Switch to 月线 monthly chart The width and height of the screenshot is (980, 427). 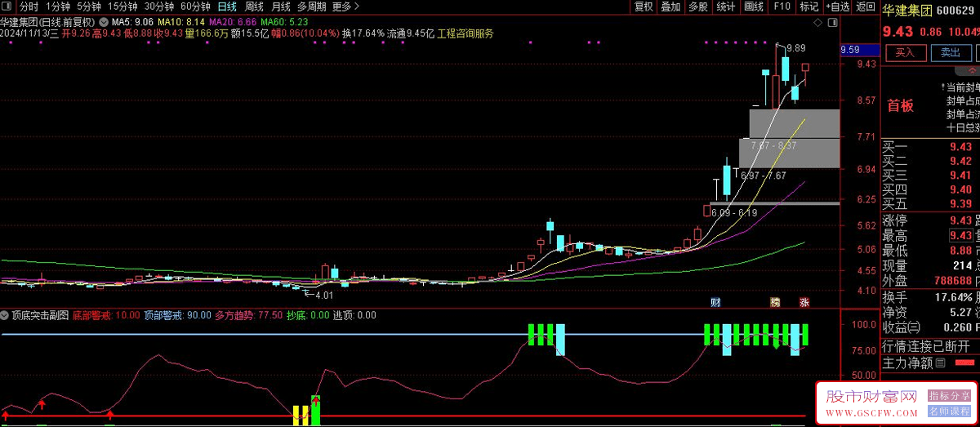[281, 7]
